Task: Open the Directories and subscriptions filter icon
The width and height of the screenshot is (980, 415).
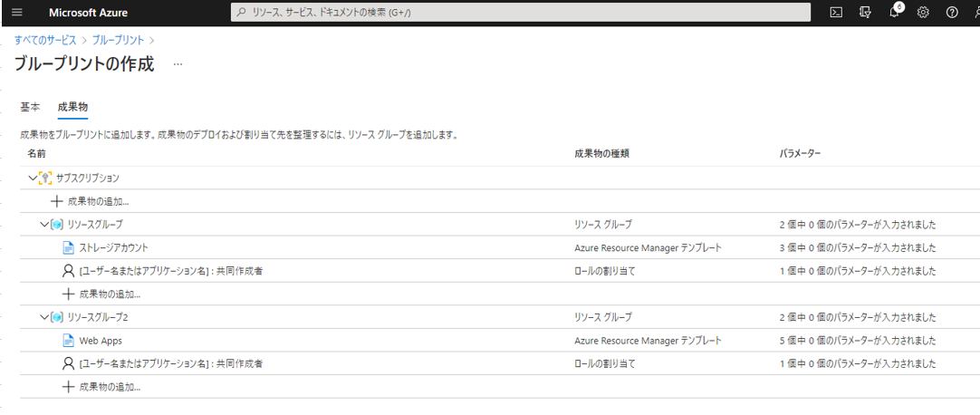Action: (x=865, y=13)
